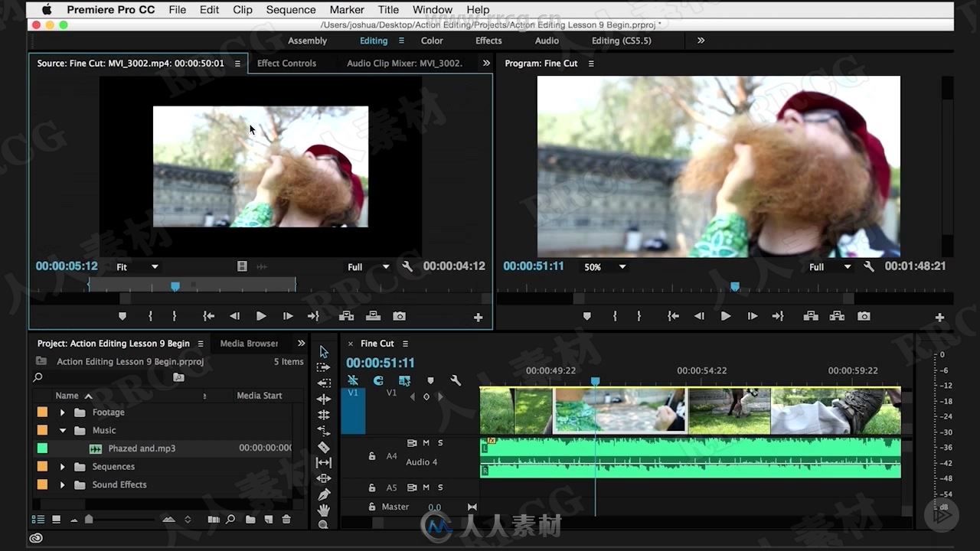Step forward one frame in Program monitor
The image size is (980, 551).
tap(753, 316)
